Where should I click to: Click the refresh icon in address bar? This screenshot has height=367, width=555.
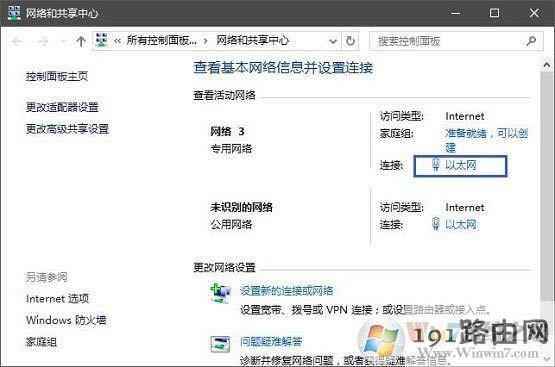coord(350,41)
